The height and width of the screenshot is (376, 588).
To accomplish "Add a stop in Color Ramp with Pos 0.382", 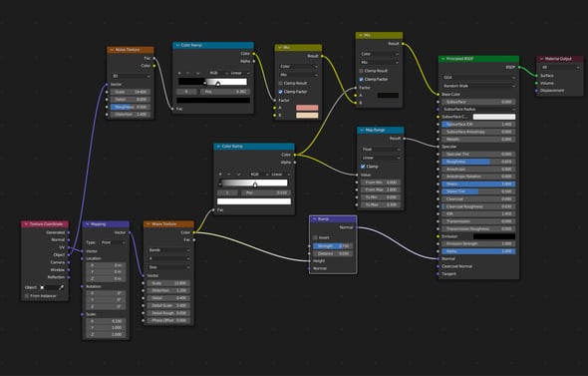I will coord(179,73).
